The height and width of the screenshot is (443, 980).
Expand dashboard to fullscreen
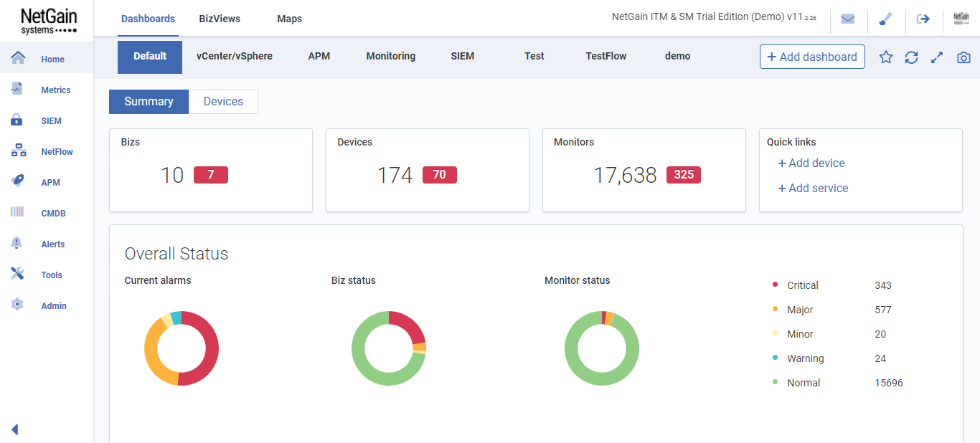pyautogui.click(x=937, y=57)
